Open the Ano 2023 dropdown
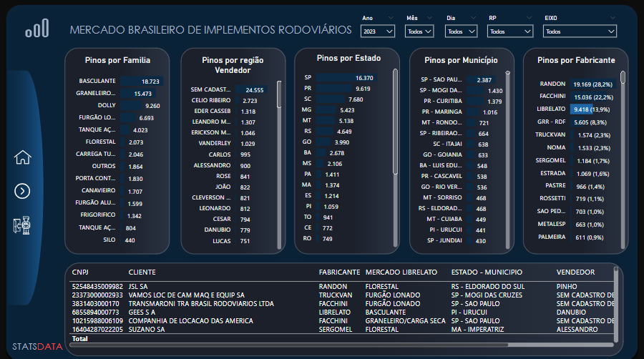 [377, 31]
